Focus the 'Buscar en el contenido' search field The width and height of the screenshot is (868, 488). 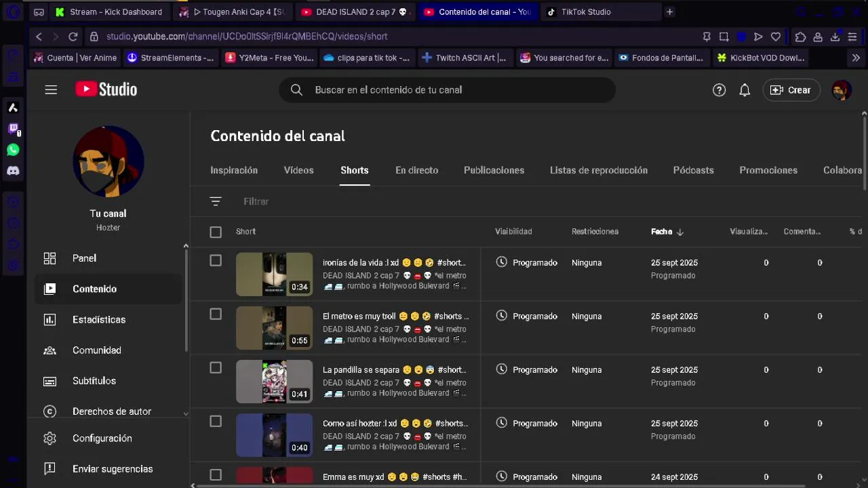click(448, 89)
